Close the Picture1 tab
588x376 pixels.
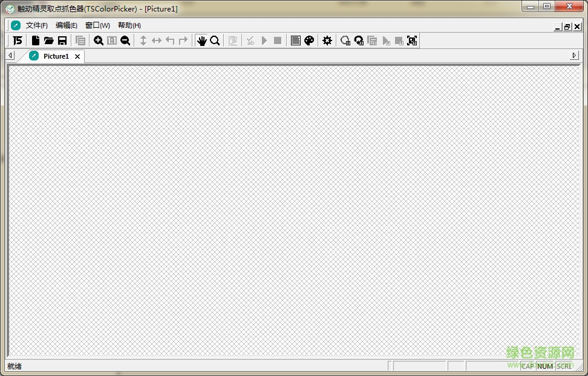coord(77,56)
